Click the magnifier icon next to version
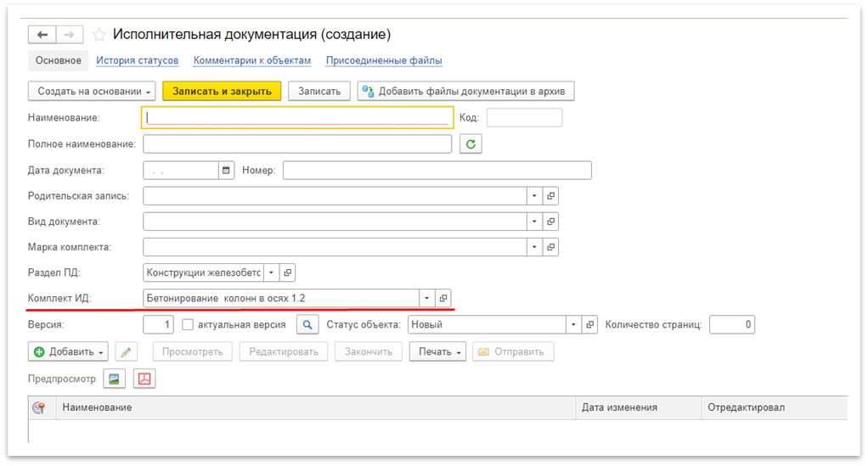The image size is (868, 466). [307, 325]
